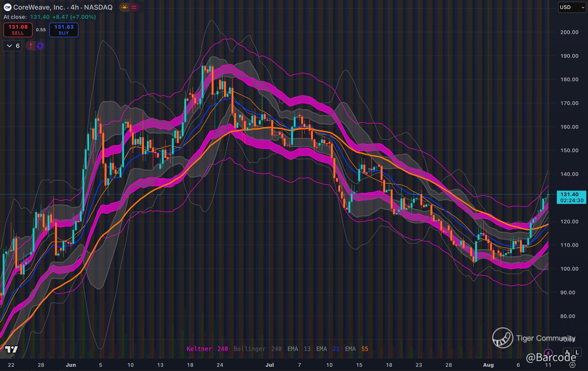Toggle the A auto scale button
The height and width of the screenshot is (371, 588).
(x=567, y=352)
